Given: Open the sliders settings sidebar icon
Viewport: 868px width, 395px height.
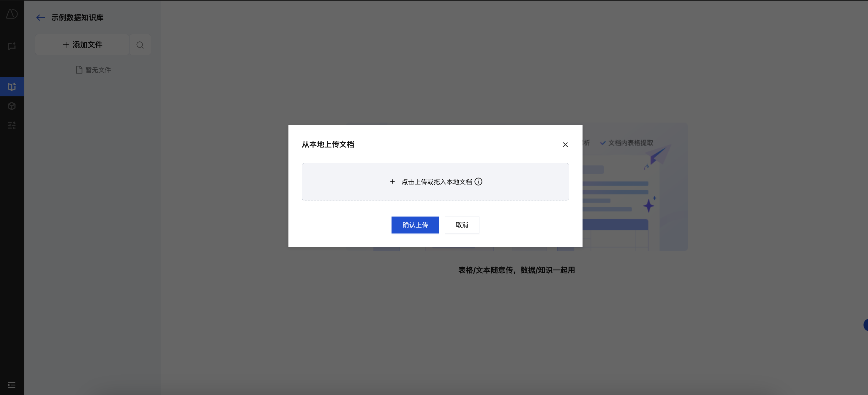Looking at the screenshot, I should click(12, 126).
